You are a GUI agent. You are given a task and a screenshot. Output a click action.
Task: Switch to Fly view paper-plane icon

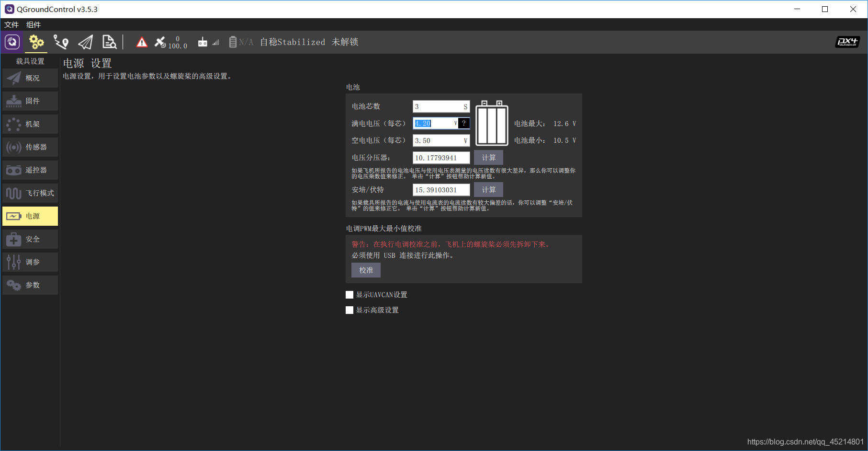point(85,42)
